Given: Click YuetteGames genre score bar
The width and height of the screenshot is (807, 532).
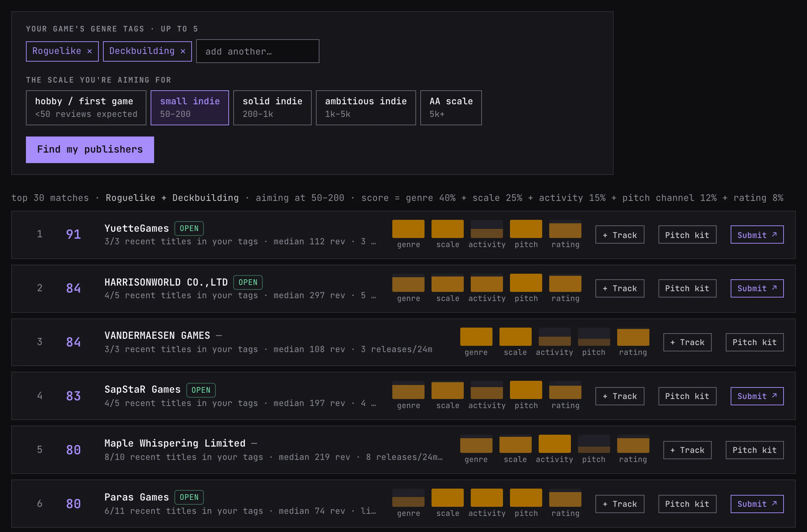Looking at the screenshot, I should coord(408,229).
